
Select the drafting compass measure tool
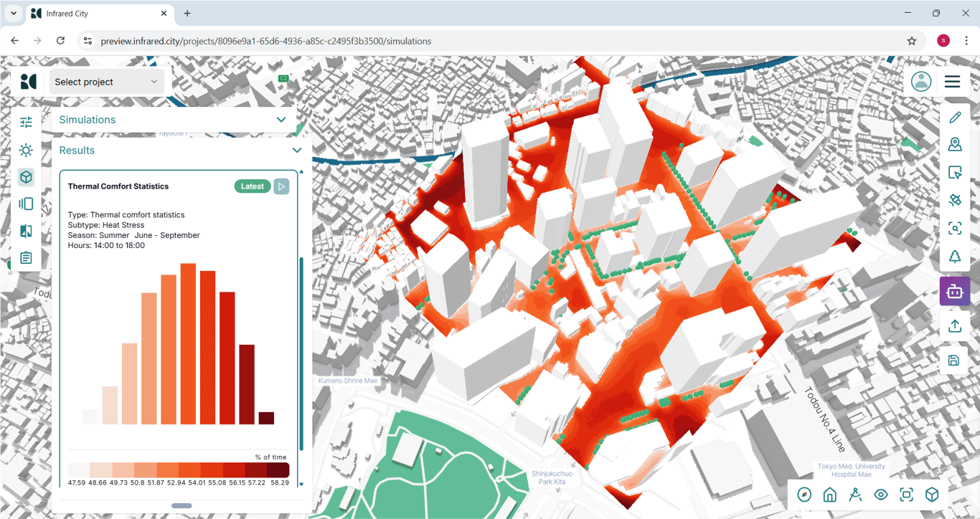tap(855, 495)
